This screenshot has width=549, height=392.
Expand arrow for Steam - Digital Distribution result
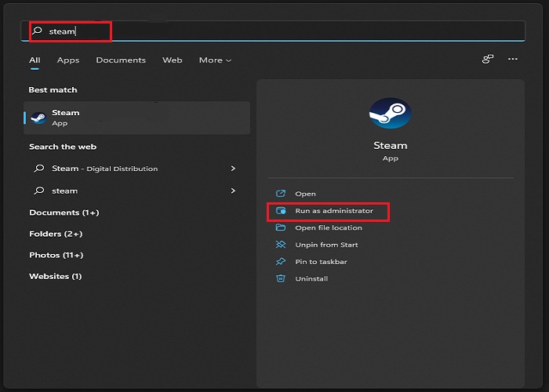pyautogui.click(x=233, y=169)
